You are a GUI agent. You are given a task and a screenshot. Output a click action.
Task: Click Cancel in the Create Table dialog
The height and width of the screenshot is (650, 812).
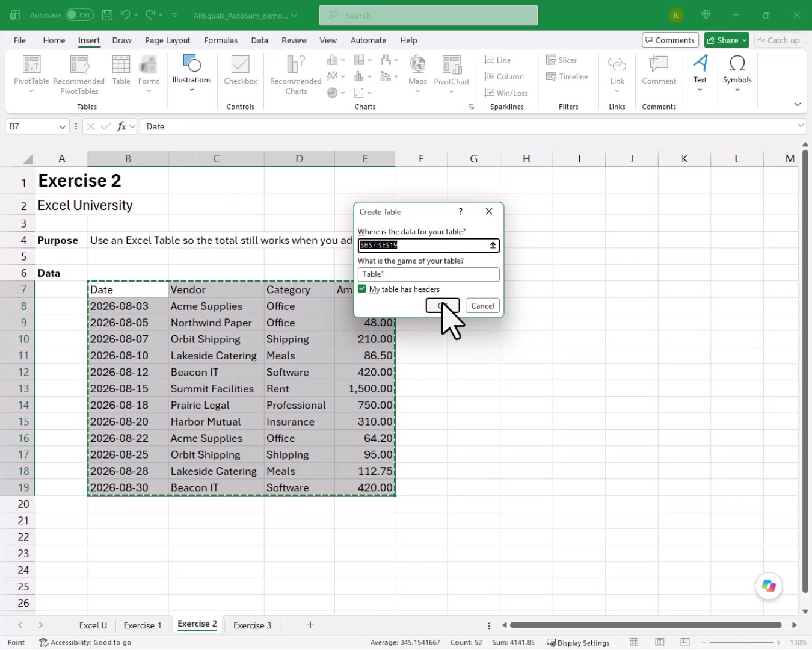482,306
